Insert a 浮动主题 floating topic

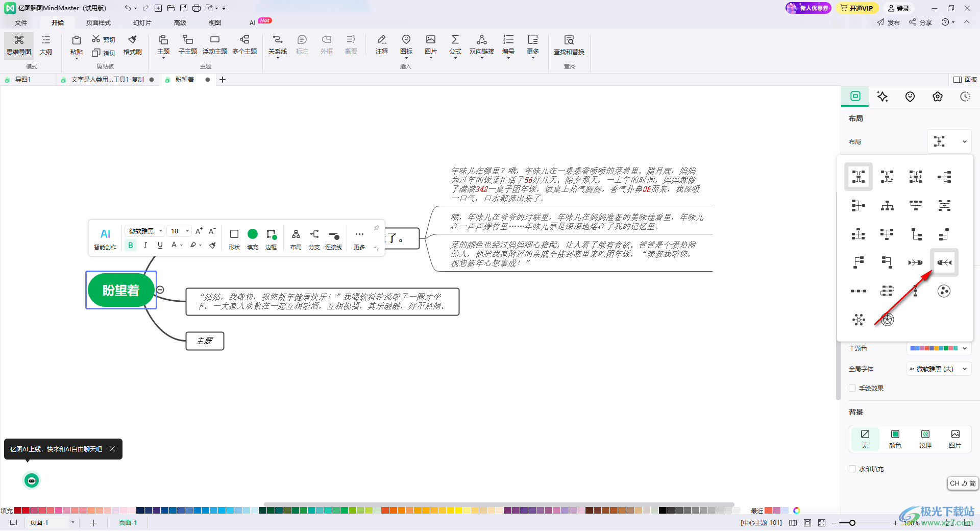[215, 45]
